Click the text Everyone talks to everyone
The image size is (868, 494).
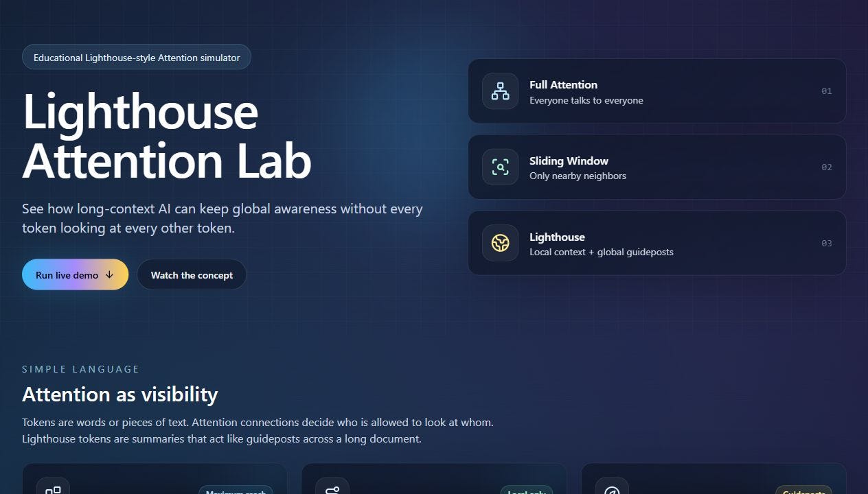(586, 100)
